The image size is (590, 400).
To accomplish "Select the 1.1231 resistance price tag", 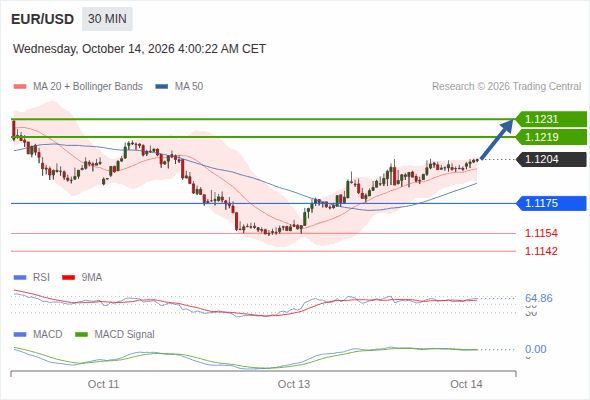I will pyautogui.click(x=552, y=119).
